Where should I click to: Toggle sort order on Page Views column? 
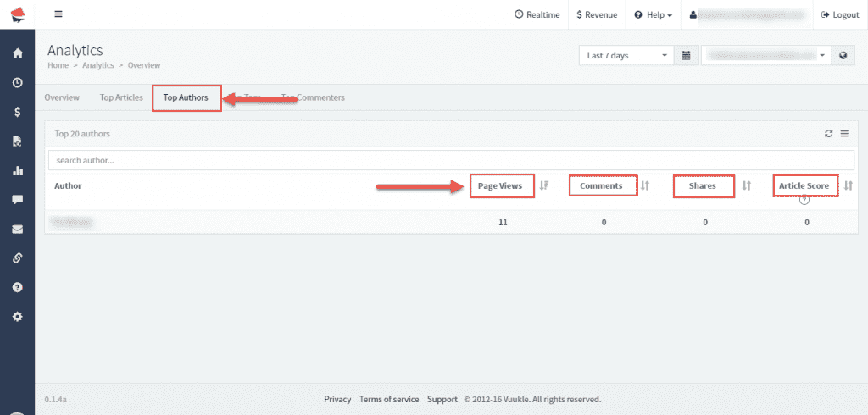[544, 185]
